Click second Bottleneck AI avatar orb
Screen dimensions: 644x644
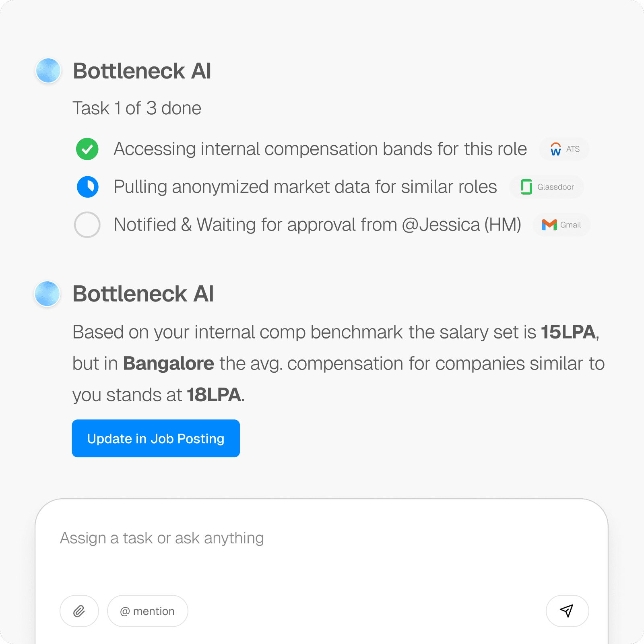pyautogui.click(x=47, y=294)
